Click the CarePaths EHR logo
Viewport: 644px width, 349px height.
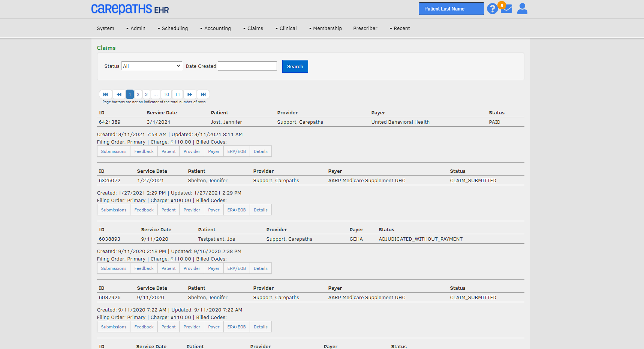tap(130, 9)
